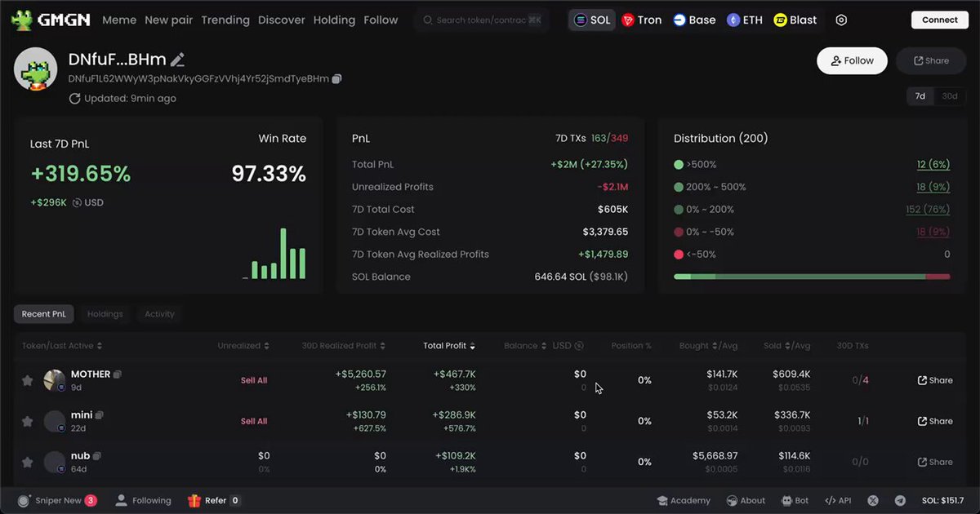
Task: Go to Discover
Action: click(x=282, y=20)
